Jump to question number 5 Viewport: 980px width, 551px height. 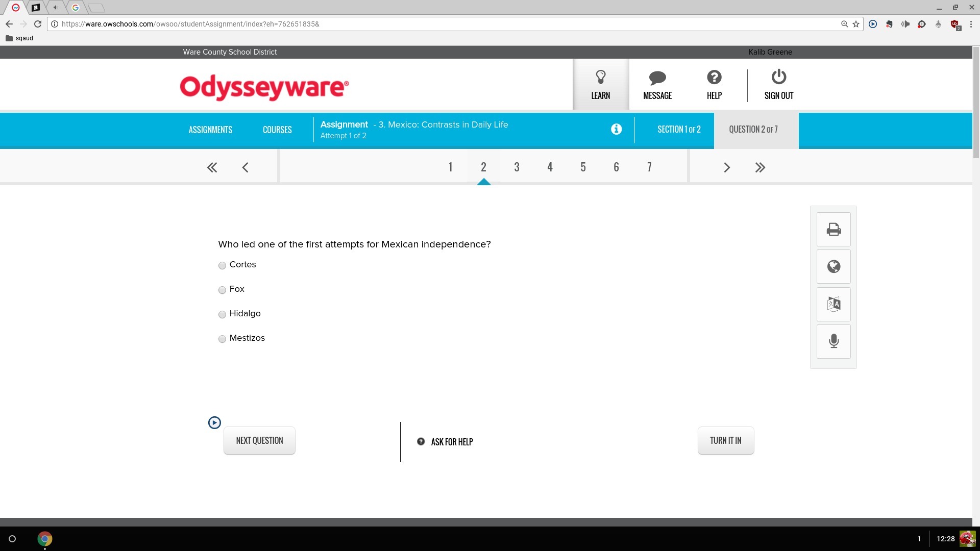pyautogui.click(x=583, y=167)
